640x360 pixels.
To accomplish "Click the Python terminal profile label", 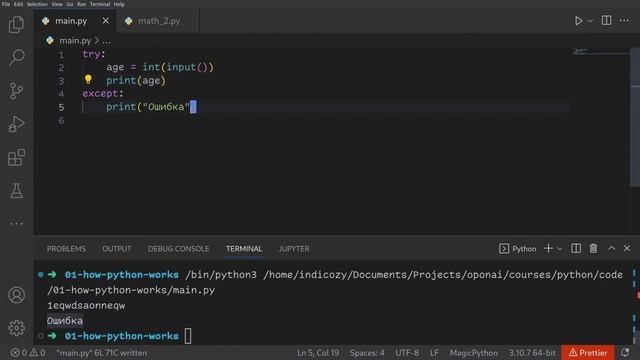I will (x=518, y=249).
